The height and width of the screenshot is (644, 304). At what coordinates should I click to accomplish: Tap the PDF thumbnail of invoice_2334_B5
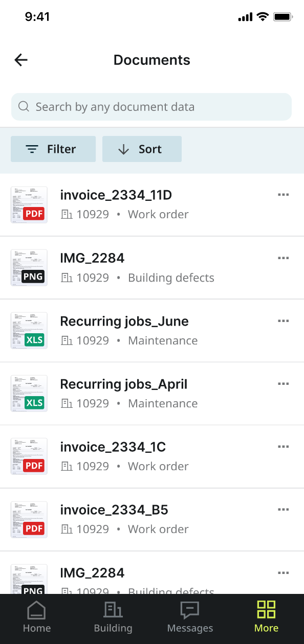point(29,519)
